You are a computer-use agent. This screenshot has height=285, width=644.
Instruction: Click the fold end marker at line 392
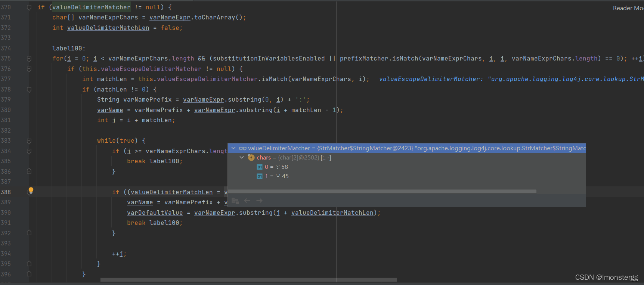pos(29,233)
